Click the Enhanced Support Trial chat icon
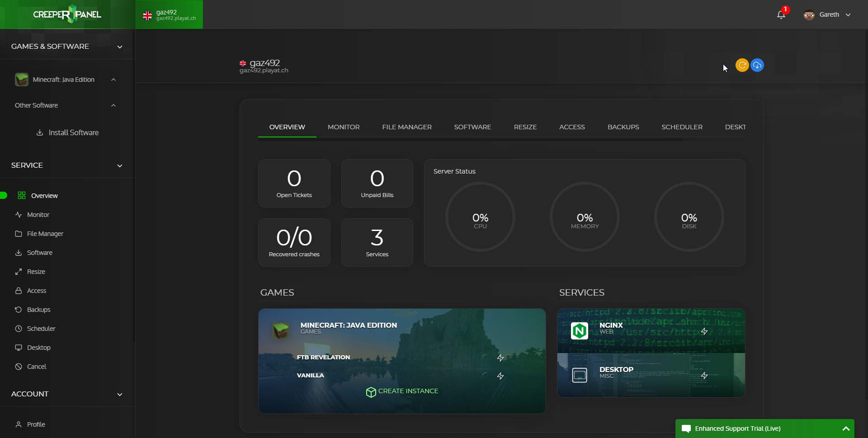This screenshot has width=868, height=438. pos(686,429)
